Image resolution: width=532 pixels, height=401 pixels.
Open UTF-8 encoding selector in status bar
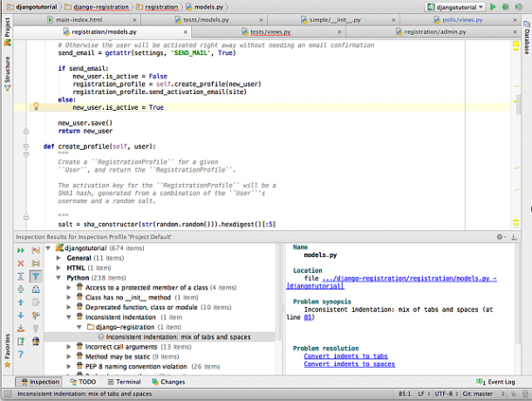coord(447,394)
